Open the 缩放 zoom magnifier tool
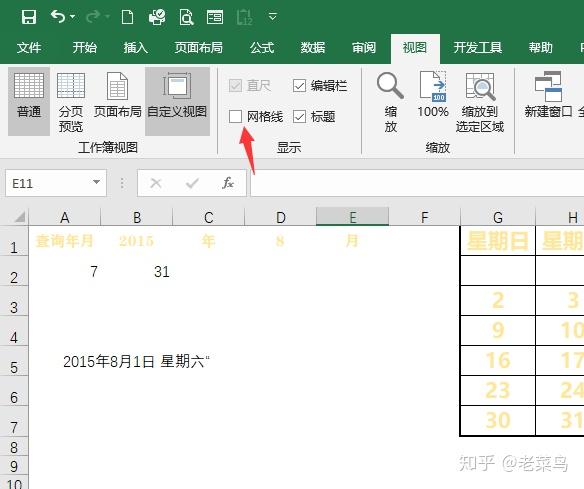This screenshot has width=584, height=489. 390,102
